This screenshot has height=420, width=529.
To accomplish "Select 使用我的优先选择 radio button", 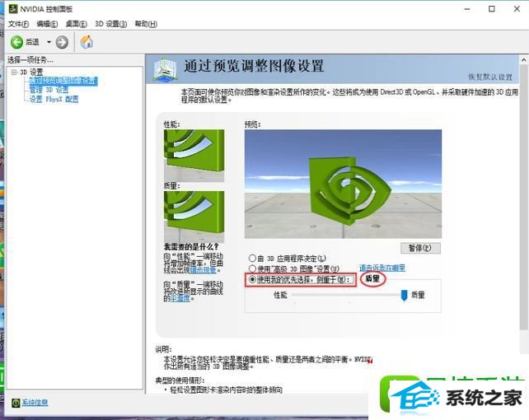I will click(252, 279).
